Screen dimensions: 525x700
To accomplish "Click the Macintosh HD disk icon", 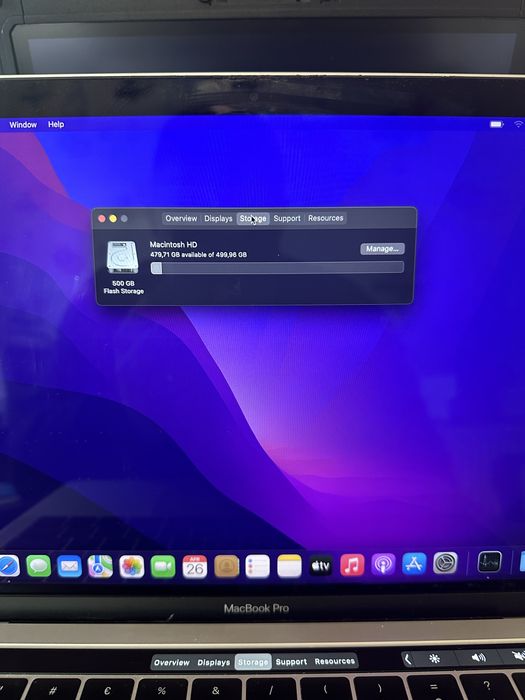I will [x=122, y=257].
